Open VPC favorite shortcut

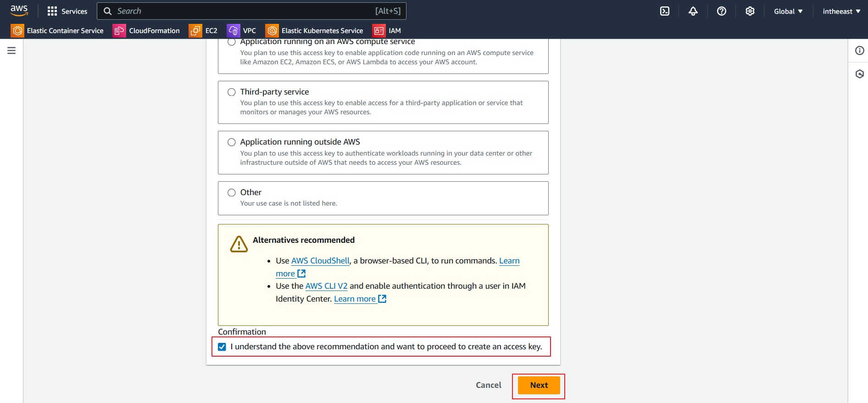[242, 30]
